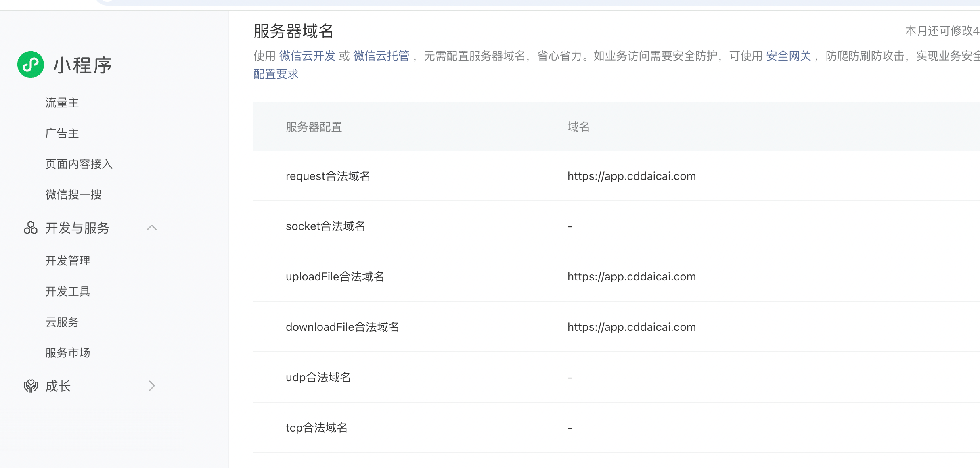Click the 开发与服务 cubes icon
Image resolution: width=980 pixels, height=468 pixels.
click(31, 228)
